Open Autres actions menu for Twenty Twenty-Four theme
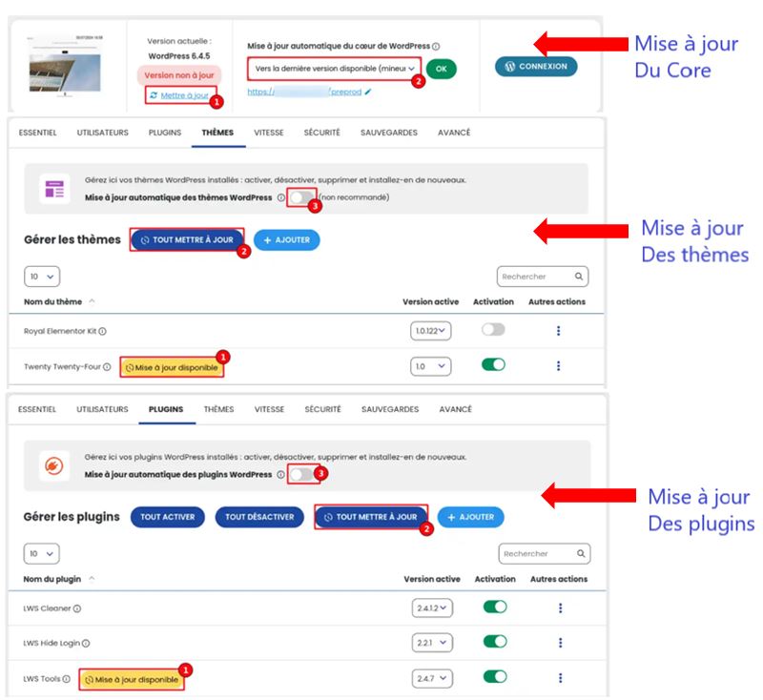This screenshot has width=763, height=700. [x=559, y=365]
